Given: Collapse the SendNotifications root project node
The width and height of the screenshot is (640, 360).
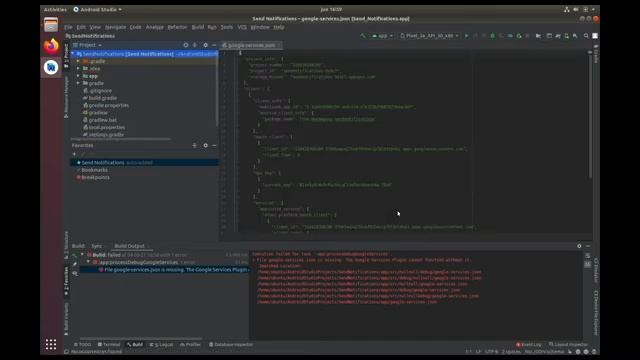Looking at the screenshot, I should pyautogui.click(x=73, y=54).
